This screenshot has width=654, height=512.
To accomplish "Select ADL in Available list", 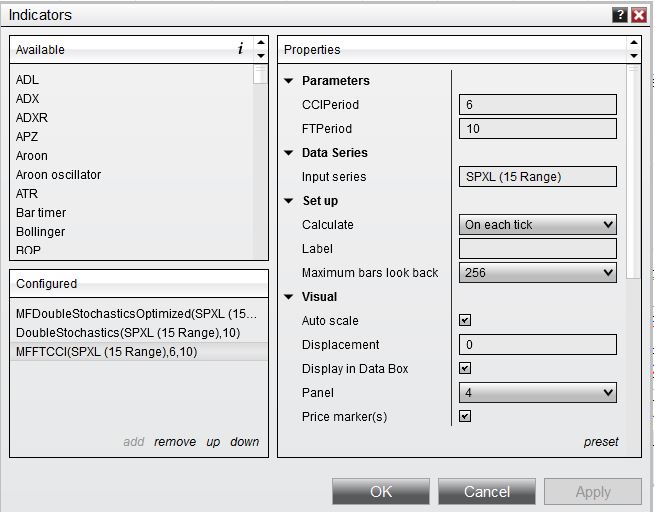I will 28,80.
